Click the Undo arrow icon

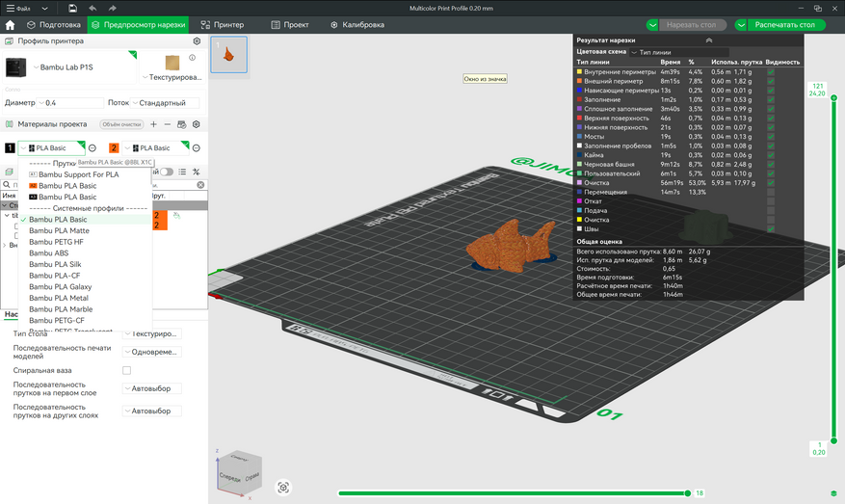pyautogui.click(x=92, y=8)
